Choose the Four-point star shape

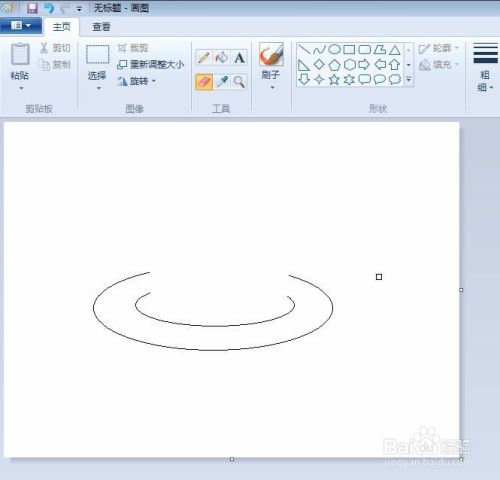(319, 79)
